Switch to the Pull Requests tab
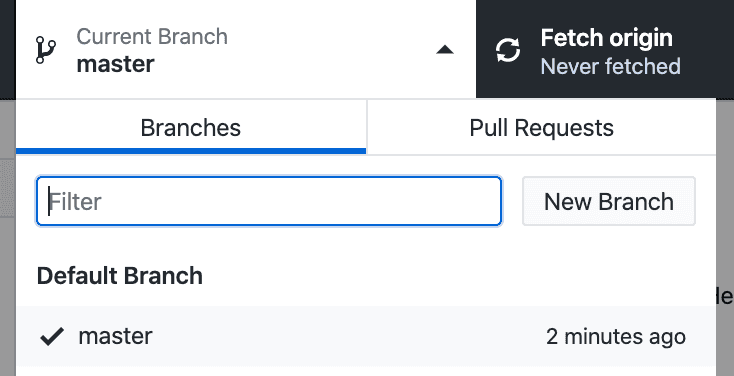The height and width of the screenshot is (376, 734). 542,127
